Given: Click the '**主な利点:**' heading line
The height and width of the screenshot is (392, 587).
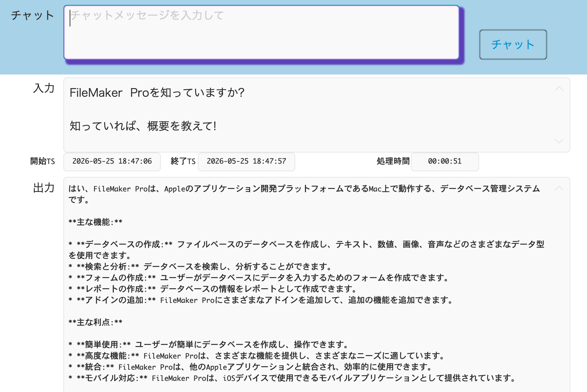Looking at the screenshot, I should (x=95, y=322).
